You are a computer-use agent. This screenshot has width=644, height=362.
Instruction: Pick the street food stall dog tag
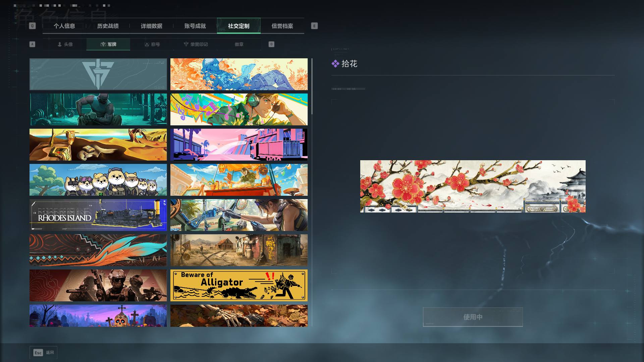tap(239, 180)
